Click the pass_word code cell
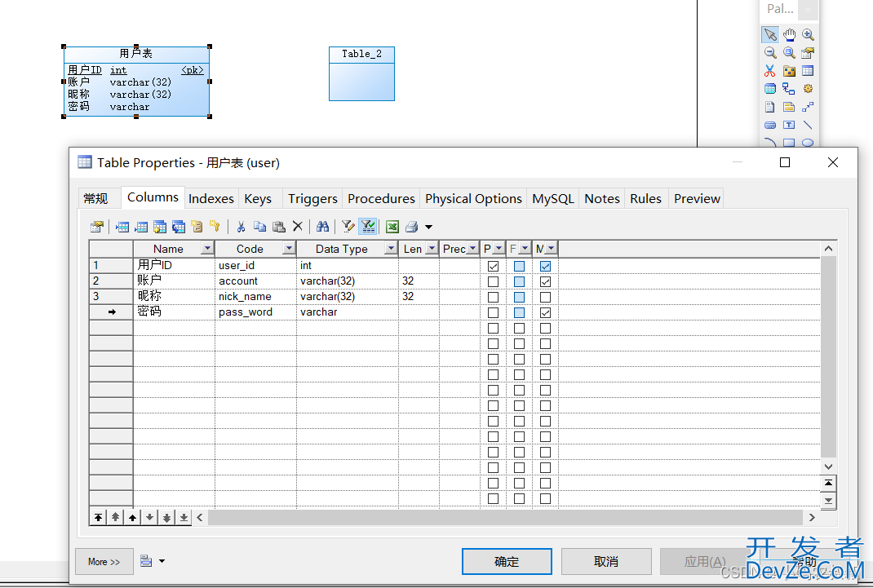873x588 pixels. click(255, 312)
